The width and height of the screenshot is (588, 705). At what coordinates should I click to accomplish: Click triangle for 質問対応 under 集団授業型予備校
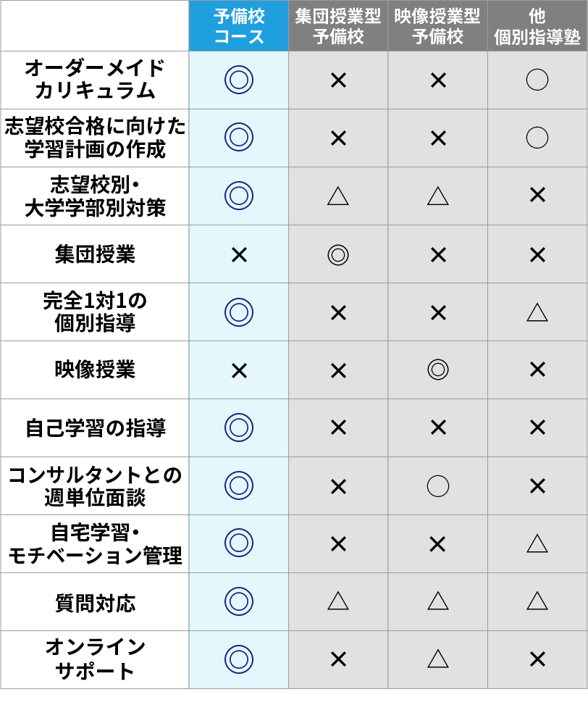(x=338, y=601)
